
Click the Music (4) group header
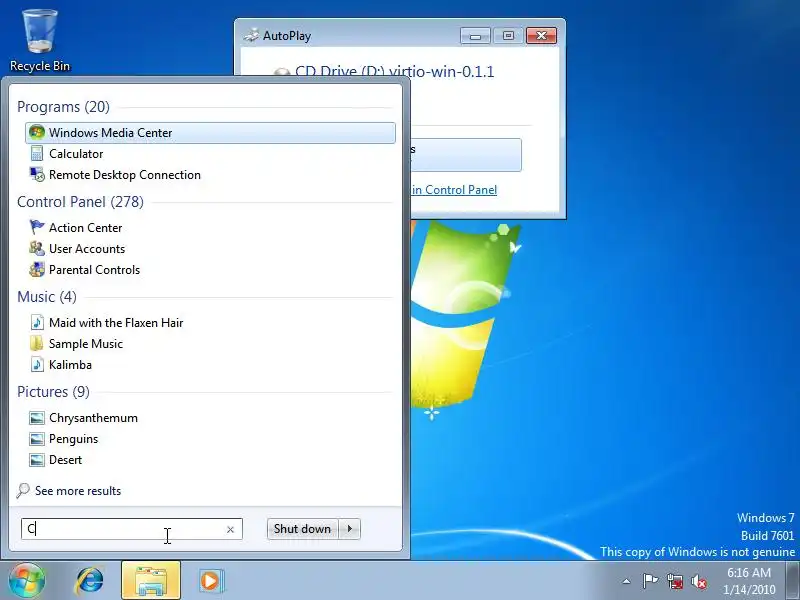pos(46,296)
